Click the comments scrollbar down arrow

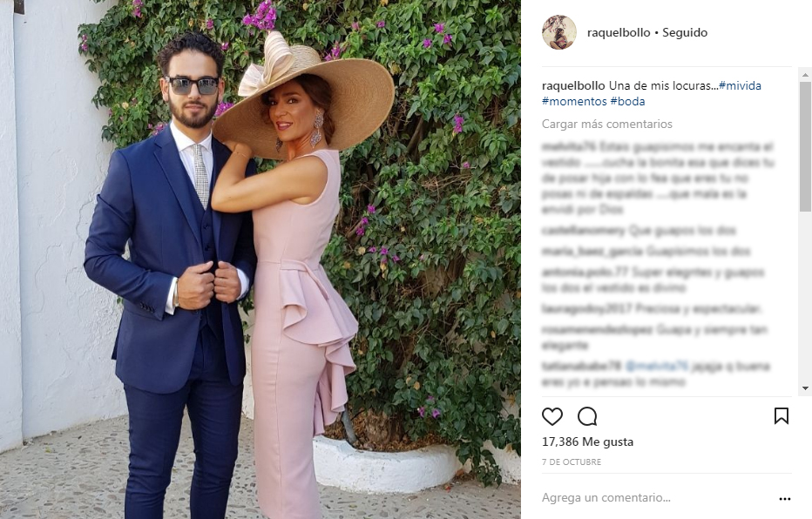[805, 388]
